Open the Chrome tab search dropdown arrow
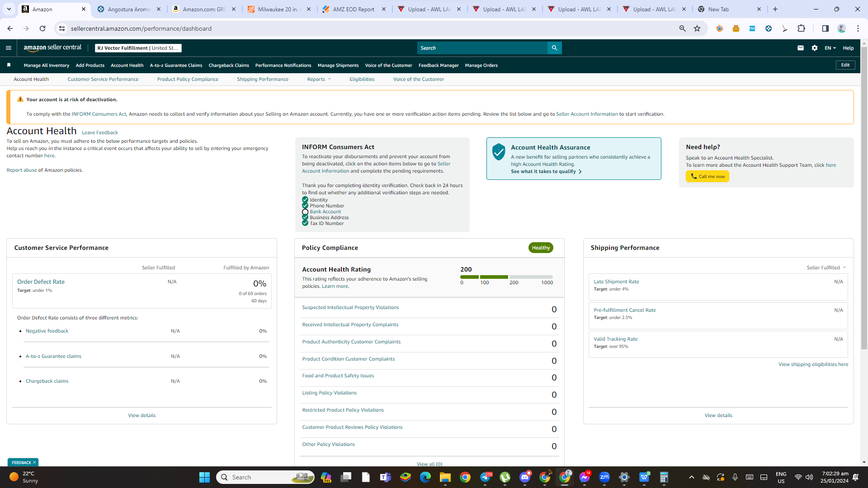The image size is (868, 488). [9, 9]
